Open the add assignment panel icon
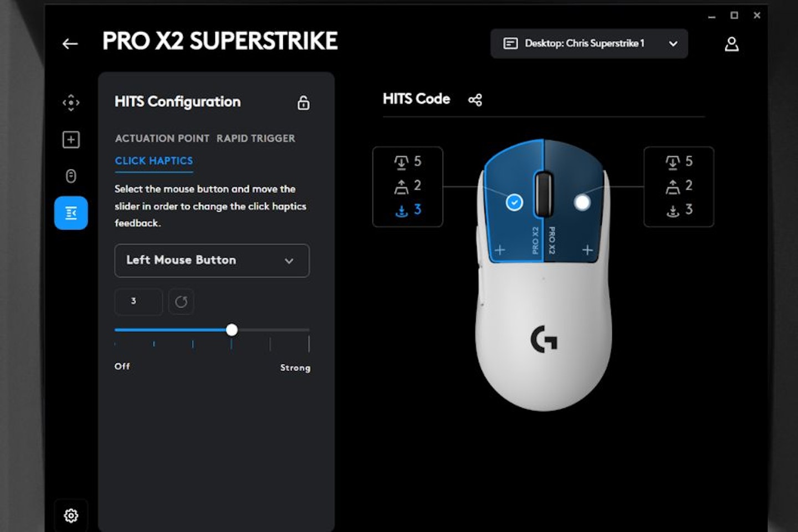Viewport: 798px width, 532px height. [x=71, y=140]
